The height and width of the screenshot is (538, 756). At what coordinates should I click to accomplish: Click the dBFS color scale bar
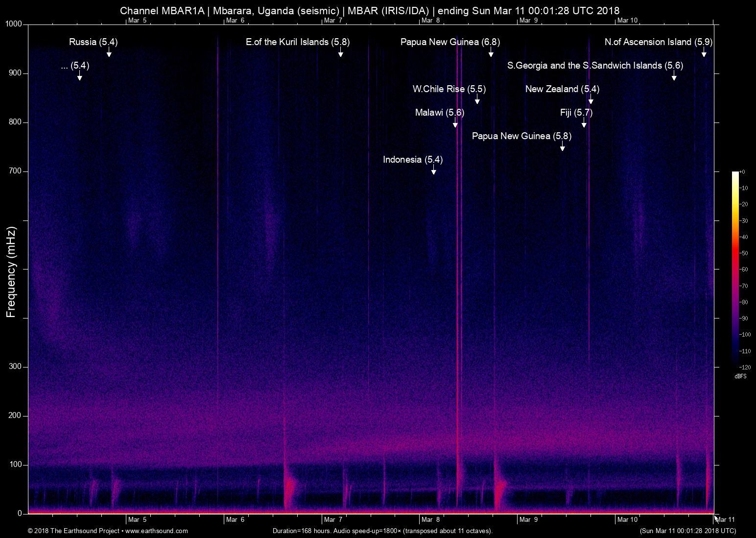735,269
